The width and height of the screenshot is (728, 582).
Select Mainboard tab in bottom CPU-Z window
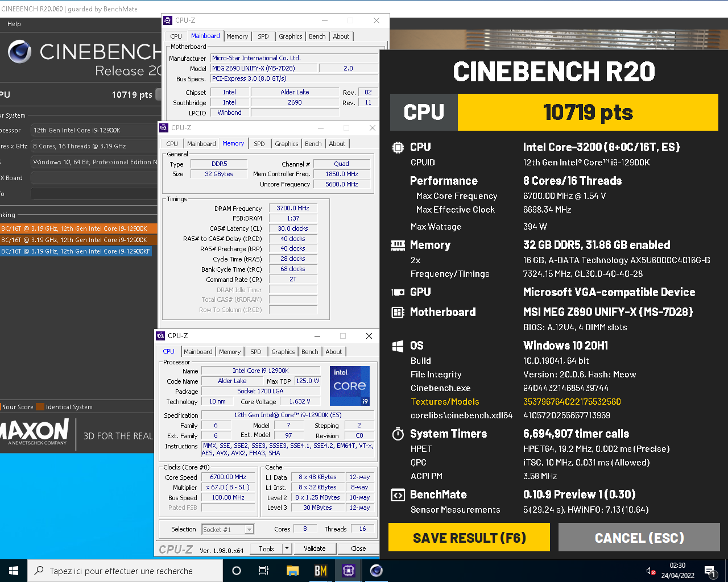pyautogui.click(x=198, y=352)
